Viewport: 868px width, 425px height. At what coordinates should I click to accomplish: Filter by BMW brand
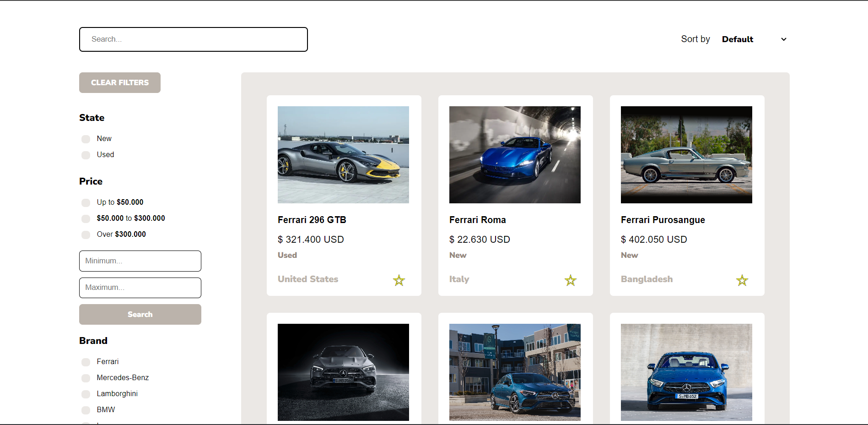point(86,410)
